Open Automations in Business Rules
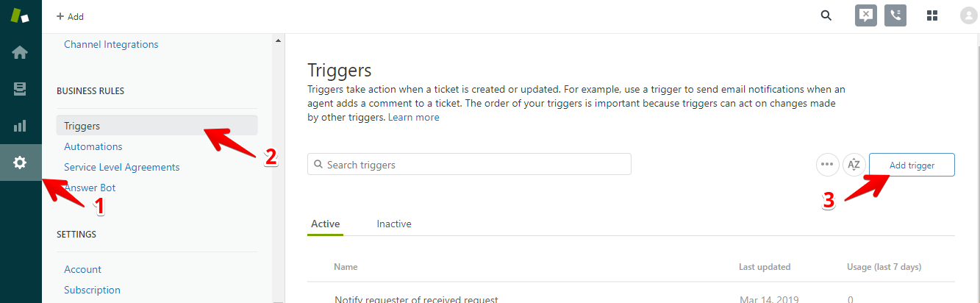 click(93, 146)
